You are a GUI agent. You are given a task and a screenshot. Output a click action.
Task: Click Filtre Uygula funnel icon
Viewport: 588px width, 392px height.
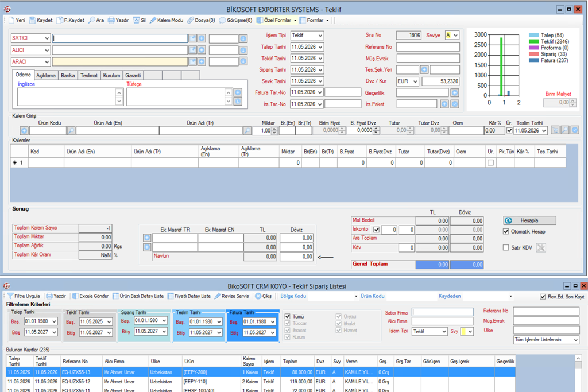pyautogui.click(x=10, y=296)
